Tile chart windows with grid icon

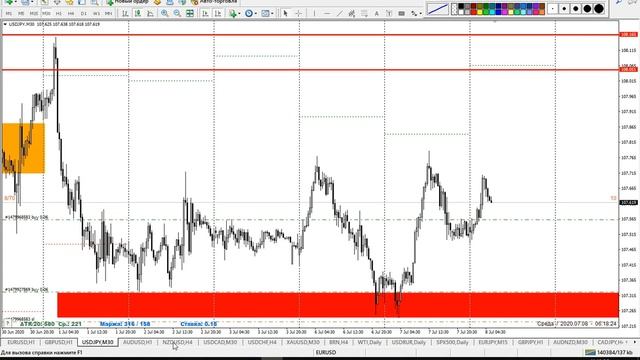pyautogui.click(x=190, y=13)
